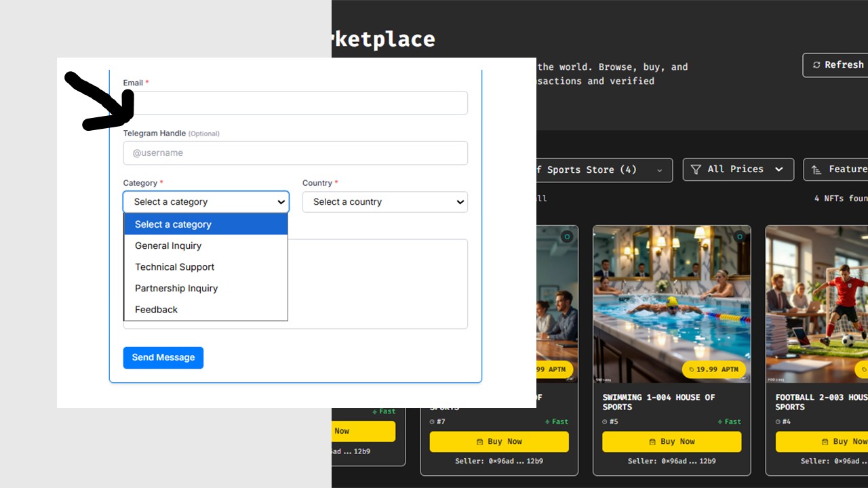Click the funnel filter icon beside All Prices

696,169
